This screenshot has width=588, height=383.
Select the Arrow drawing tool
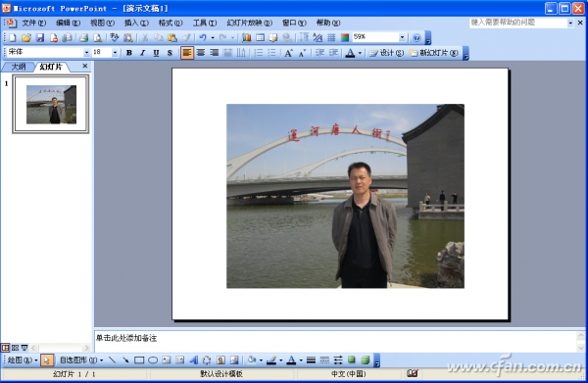125,360
